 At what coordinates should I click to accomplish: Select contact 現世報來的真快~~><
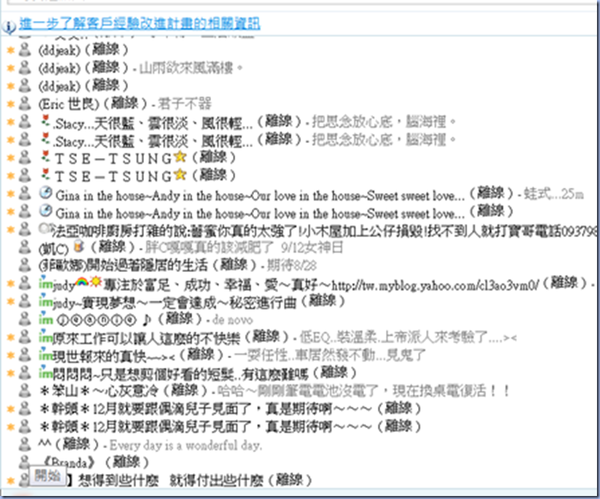(131, 356)
